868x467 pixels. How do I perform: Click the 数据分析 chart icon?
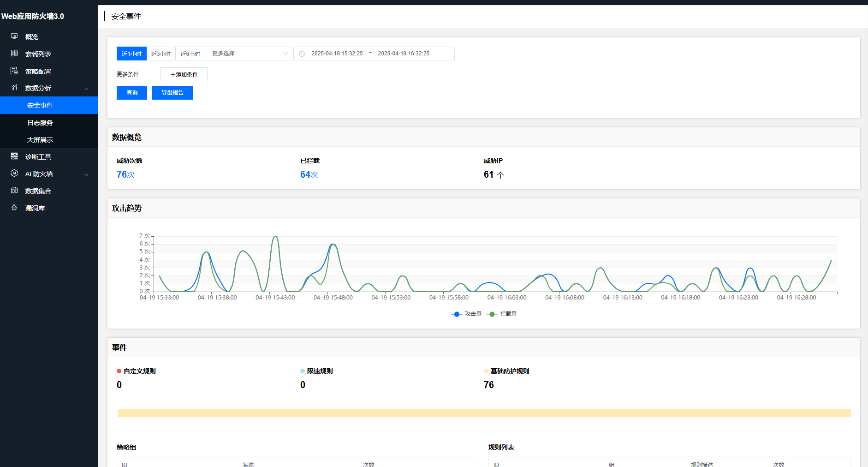coord(14,88)
